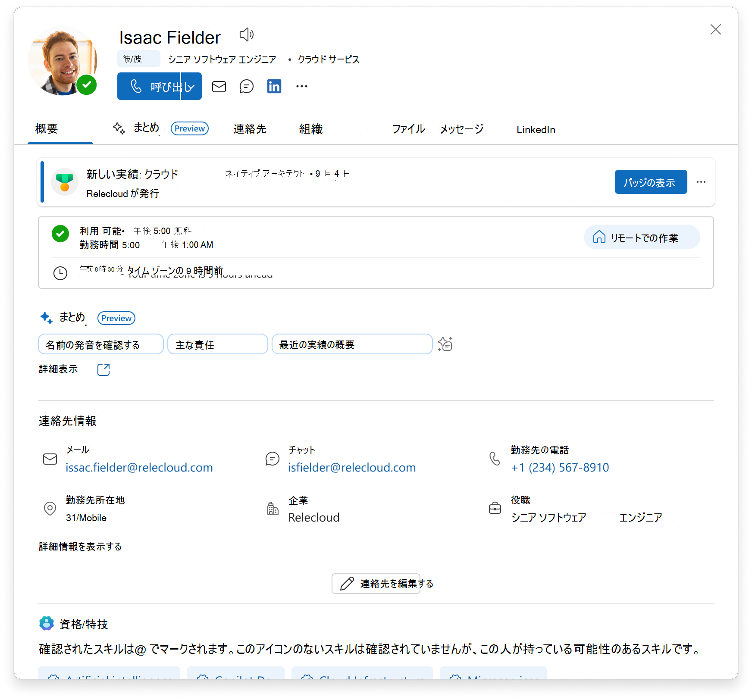Image resolution: width=752 pixels, height=700 pixels.
Task: Click envelope icon beside メール field
Action: tap(50, 459)
